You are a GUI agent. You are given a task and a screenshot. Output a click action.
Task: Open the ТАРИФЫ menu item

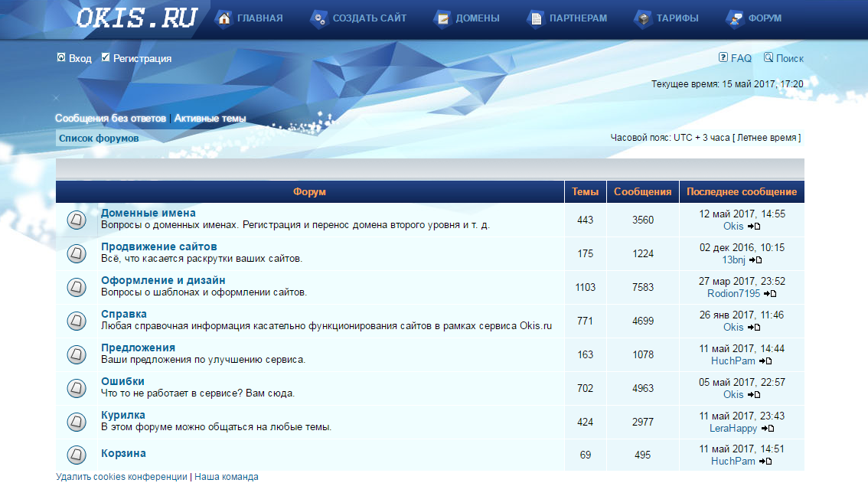click(x=677, y=18)
